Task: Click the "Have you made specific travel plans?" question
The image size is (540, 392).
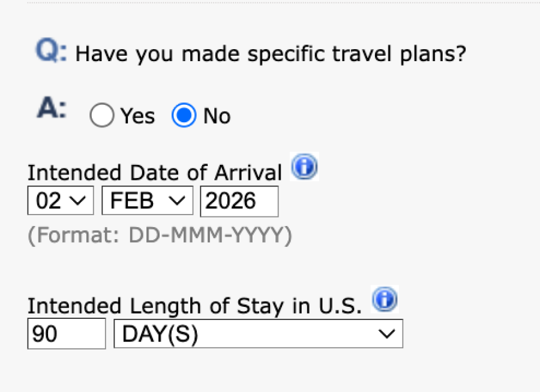Action: point(271,55)
